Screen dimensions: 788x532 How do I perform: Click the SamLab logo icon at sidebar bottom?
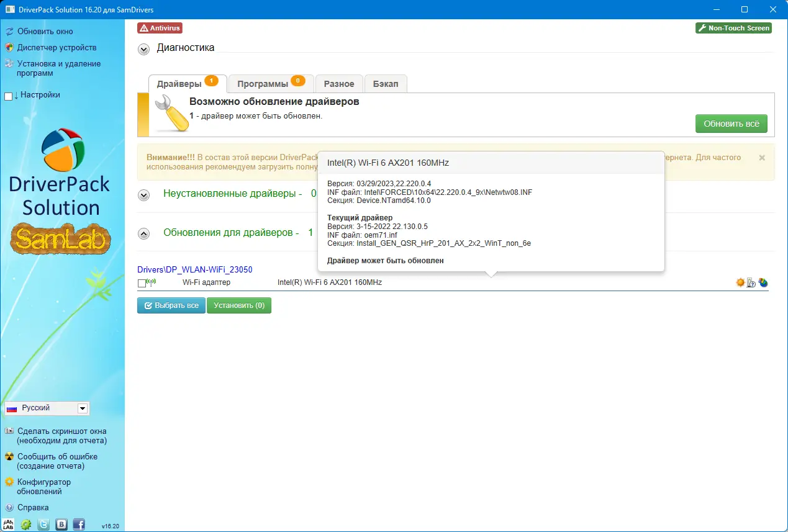8,525
